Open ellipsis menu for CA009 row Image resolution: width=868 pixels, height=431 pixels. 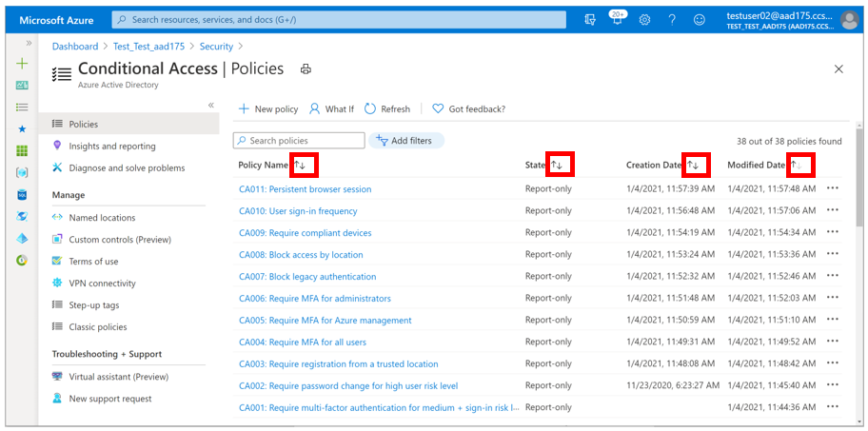coord(832,232)
